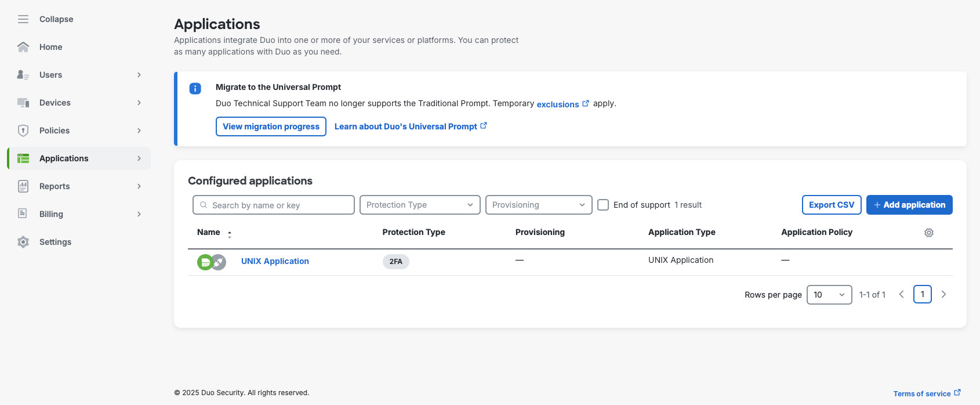Image resolution: width=980 pixels, height=405 pixels.
Task: Click the Reports icon in sidebar
Action: tap(23, 186)
